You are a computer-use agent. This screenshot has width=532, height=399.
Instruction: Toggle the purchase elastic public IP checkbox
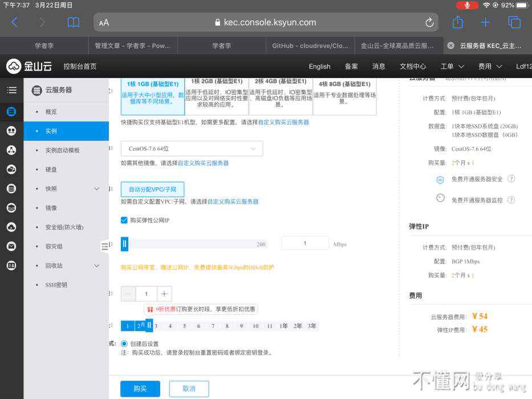[124, 220]
